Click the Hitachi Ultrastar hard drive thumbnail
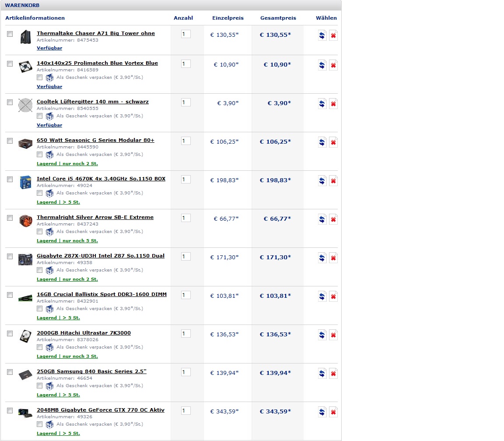 coord(25,336)
